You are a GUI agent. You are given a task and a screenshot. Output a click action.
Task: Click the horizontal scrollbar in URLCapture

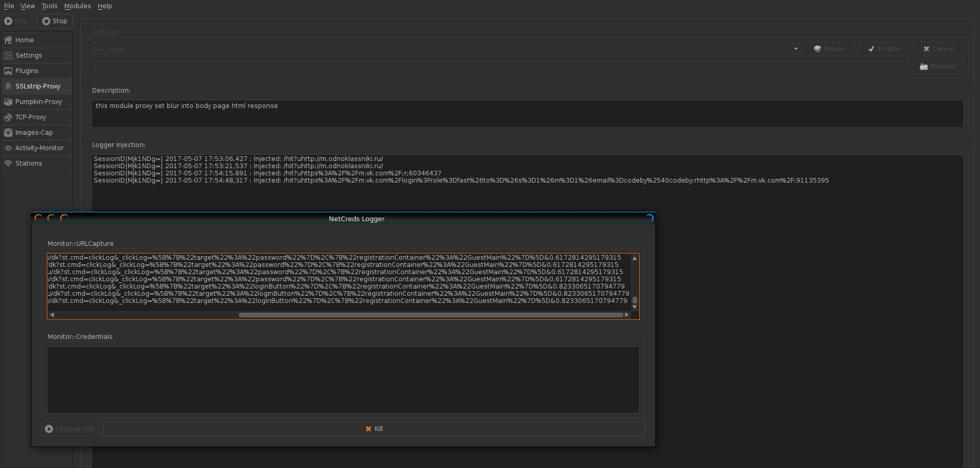[430, 315]
